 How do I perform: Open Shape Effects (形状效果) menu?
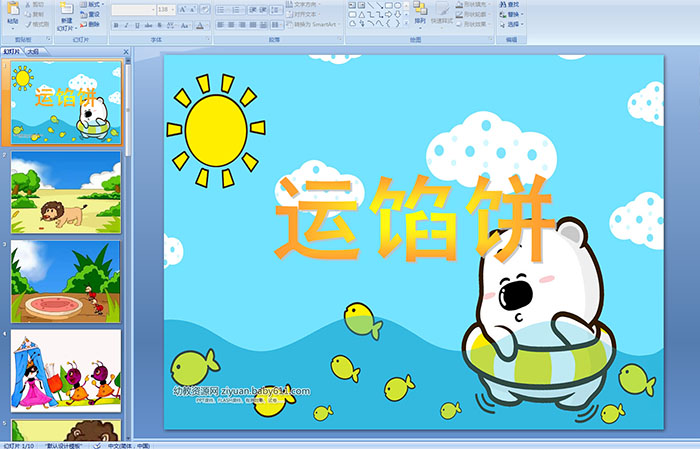coord(473,24)
